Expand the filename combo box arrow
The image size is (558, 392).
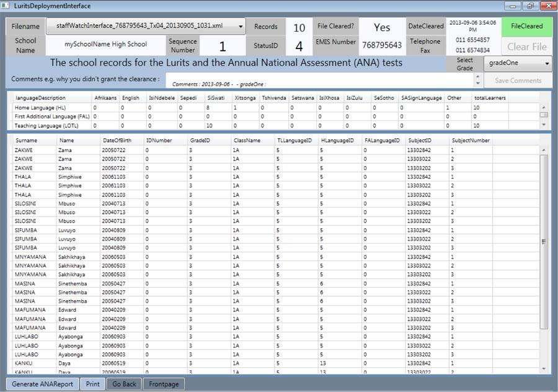coord(242,26)
